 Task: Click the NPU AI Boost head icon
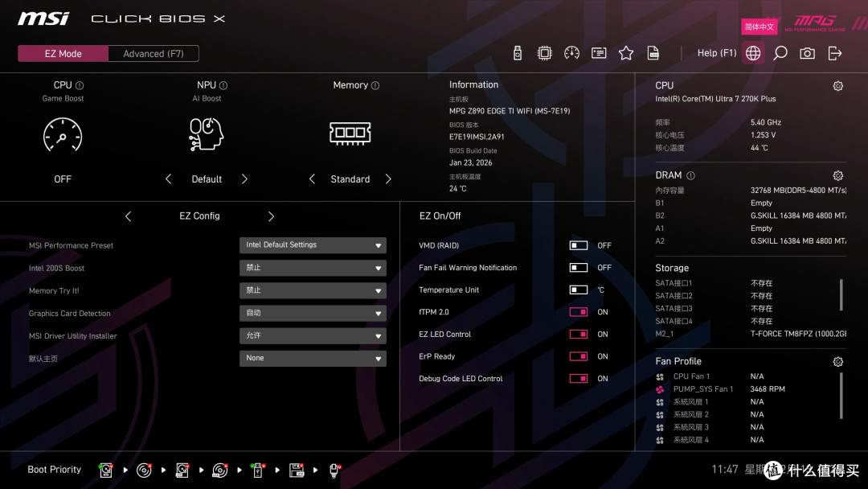[x=206, y=134]
